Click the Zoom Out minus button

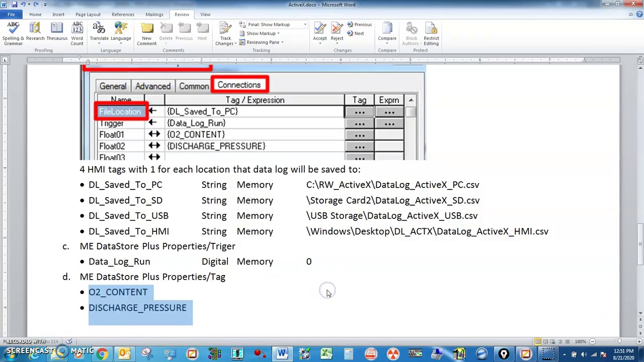coord(592,342)
